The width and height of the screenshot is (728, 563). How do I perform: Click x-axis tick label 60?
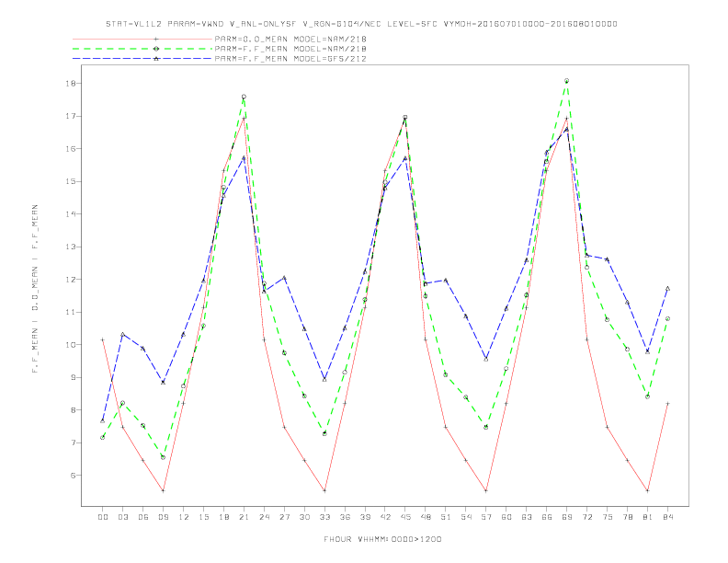pyautogui.click(x=506, y=517)
